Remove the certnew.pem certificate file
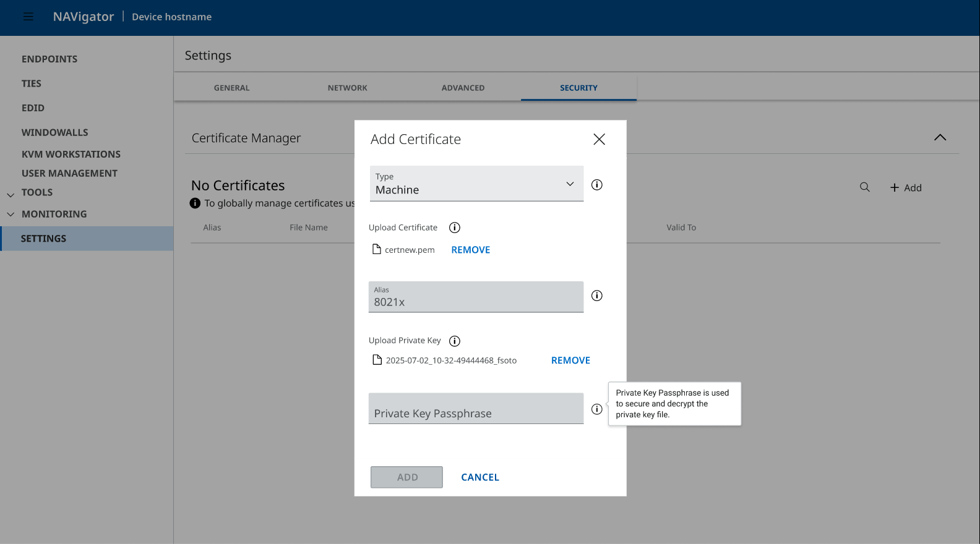The image size is (980, 544). [x=470, y=250]
